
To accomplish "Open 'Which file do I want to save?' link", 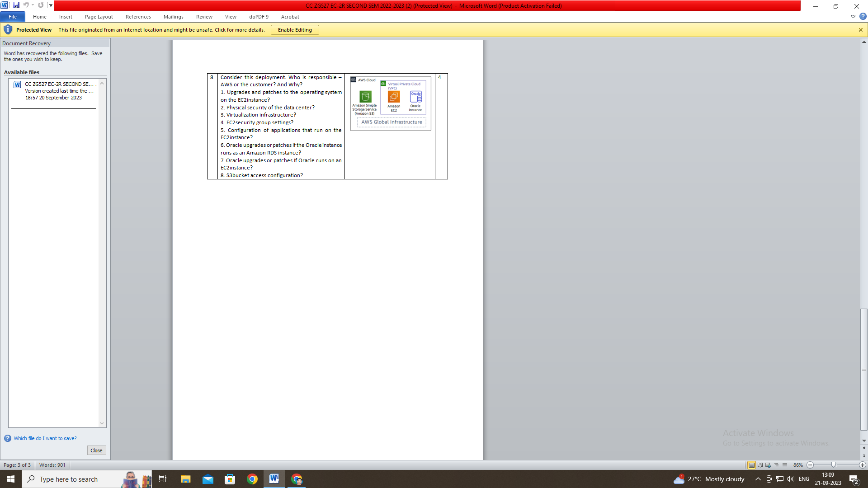I will [45, 438].
